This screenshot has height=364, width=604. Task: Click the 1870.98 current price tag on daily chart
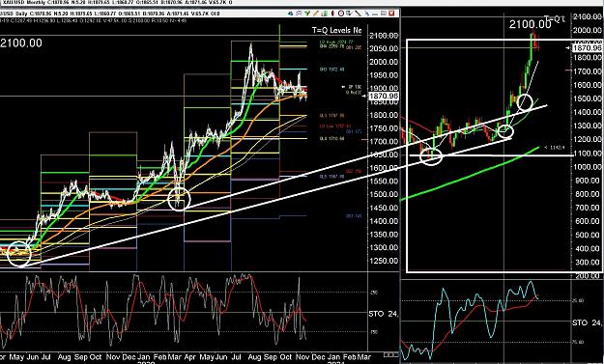384,96
